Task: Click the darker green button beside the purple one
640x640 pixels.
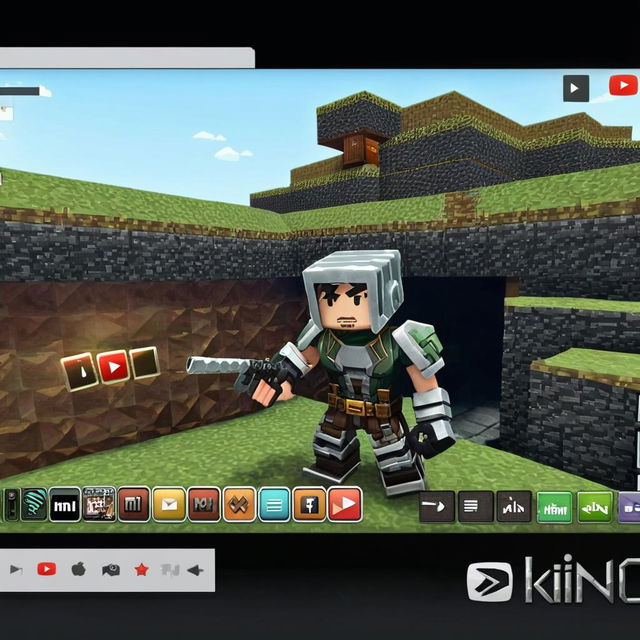Action: (595, 507)
